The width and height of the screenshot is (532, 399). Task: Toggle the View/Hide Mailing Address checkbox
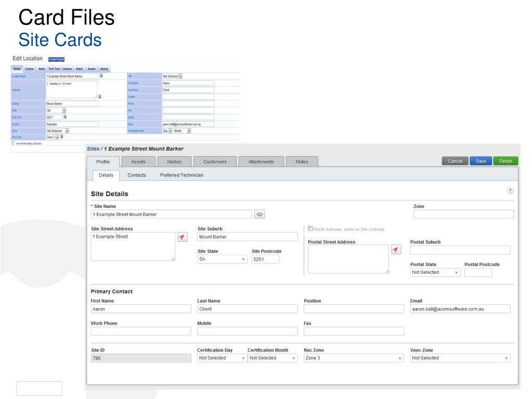click(13, 143)
